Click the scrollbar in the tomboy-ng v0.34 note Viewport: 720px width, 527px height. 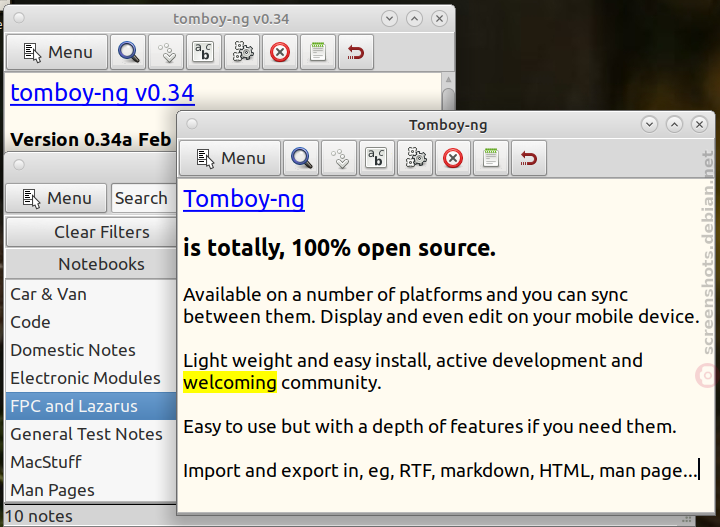click(448, 98)
